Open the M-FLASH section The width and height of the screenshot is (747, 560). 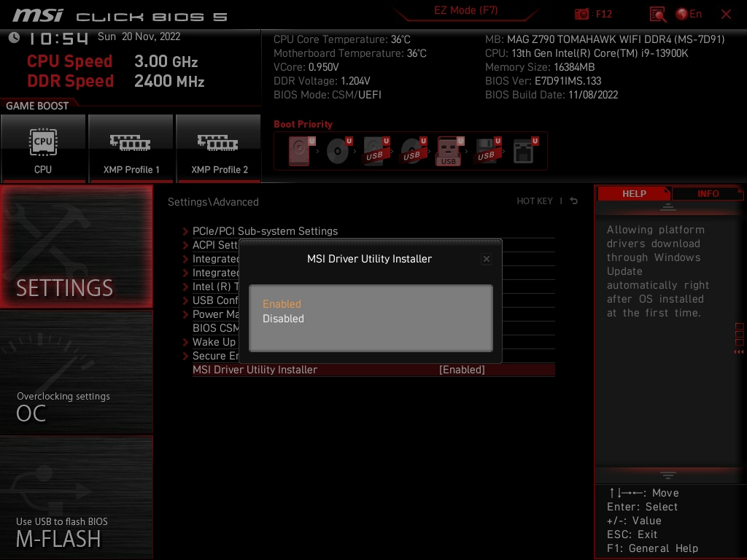click(76, 497)
